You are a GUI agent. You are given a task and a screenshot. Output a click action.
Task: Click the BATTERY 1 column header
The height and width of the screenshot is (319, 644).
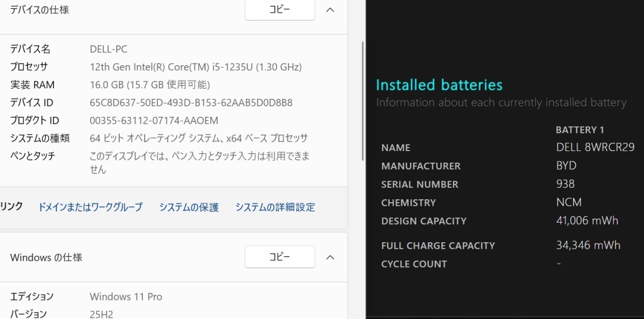(580, 130)
